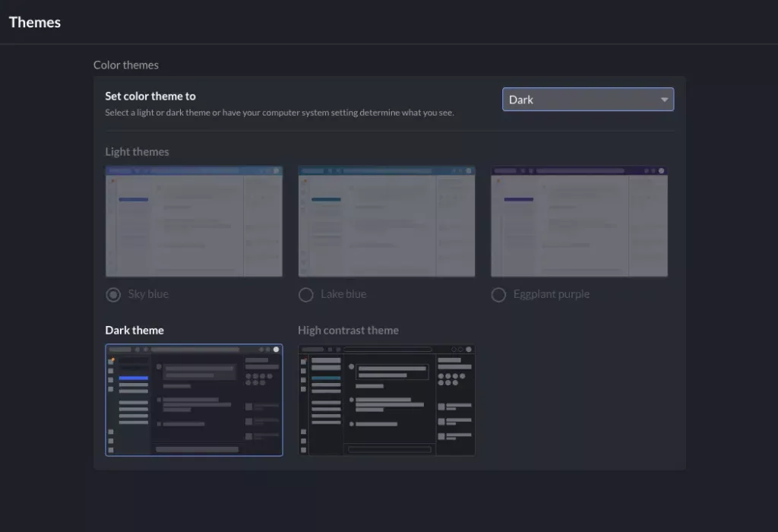Open the color theme dropdown showing Dark

577,100
